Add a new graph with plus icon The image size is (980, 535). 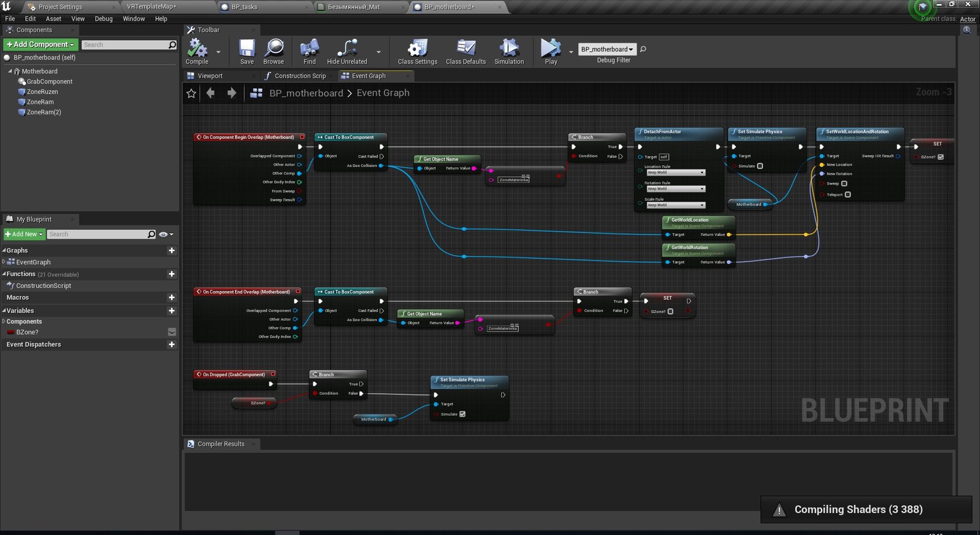click(171, 250)
